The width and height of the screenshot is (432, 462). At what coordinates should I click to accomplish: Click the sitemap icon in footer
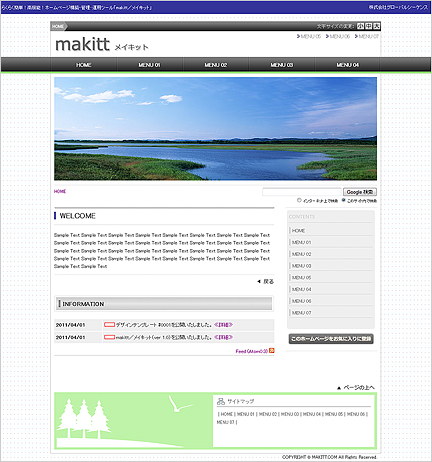tap(221, 401)
